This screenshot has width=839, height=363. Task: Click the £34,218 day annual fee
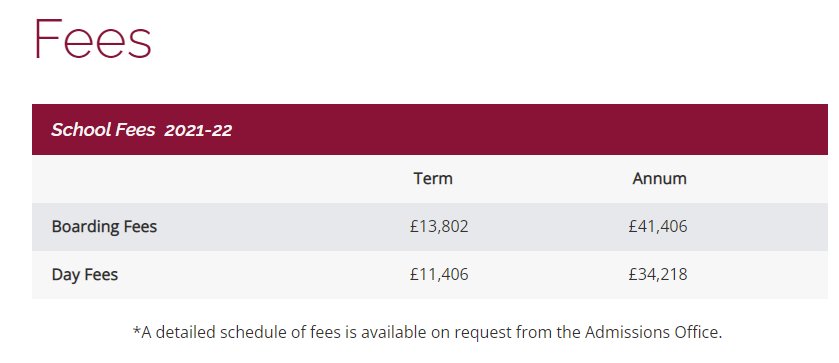[658, 275]
